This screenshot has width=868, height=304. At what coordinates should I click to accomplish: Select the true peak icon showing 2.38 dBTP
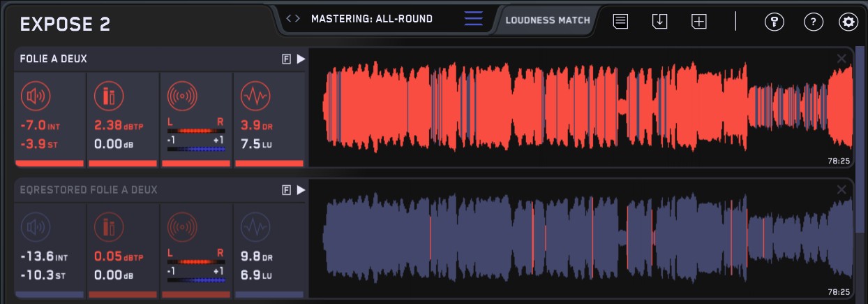pos(108,96)
